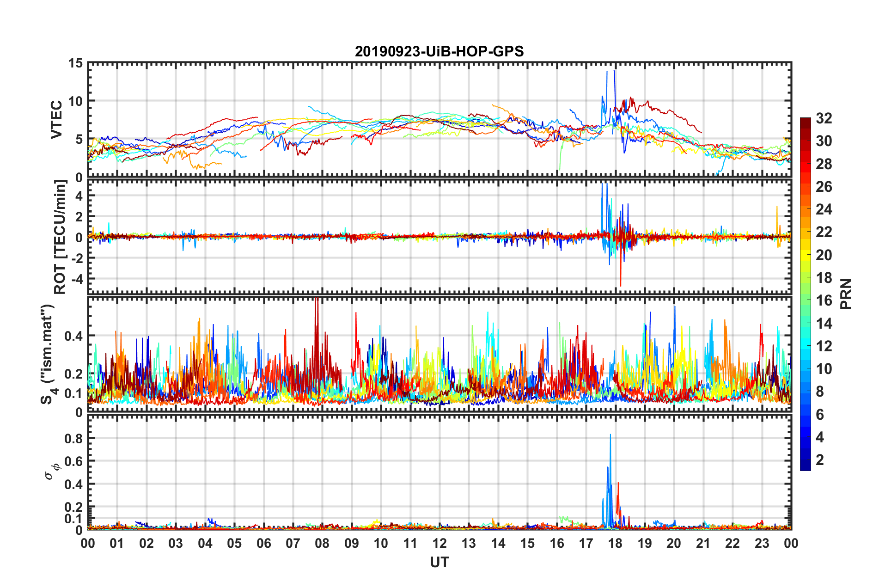
Task: Select PRN colorbar tick label 22
Action: [824, 232]
